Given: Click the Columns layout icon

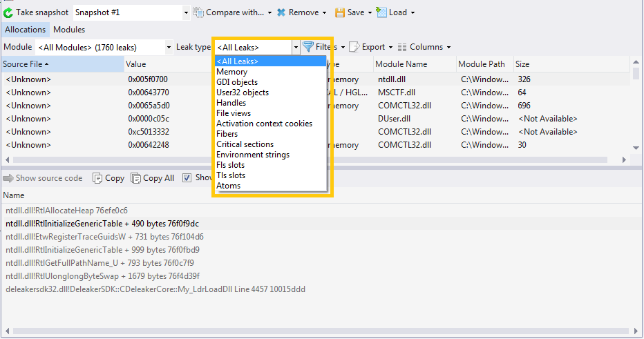Looking at the screenshot, I should click(402, 47).
